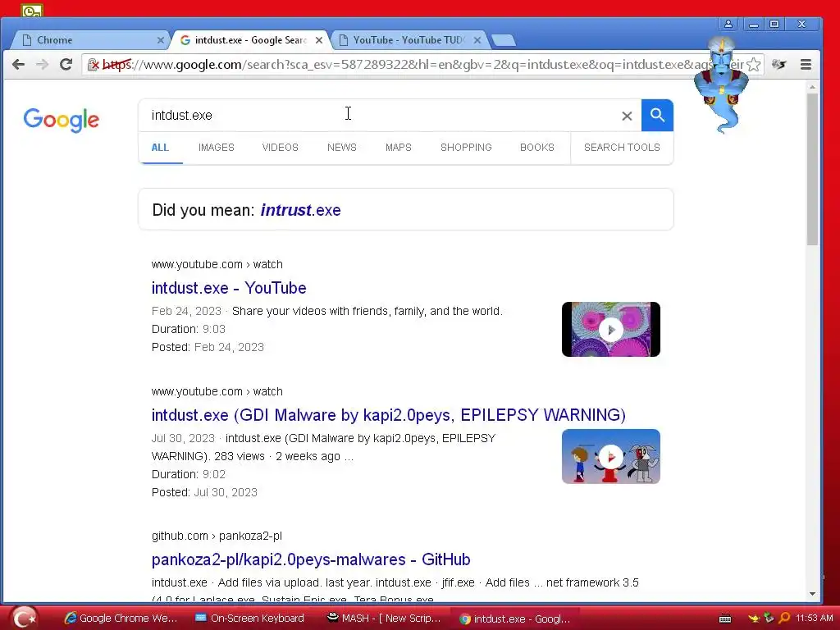
Task: Open SEARCH TOOLS options
Action: 622,148
